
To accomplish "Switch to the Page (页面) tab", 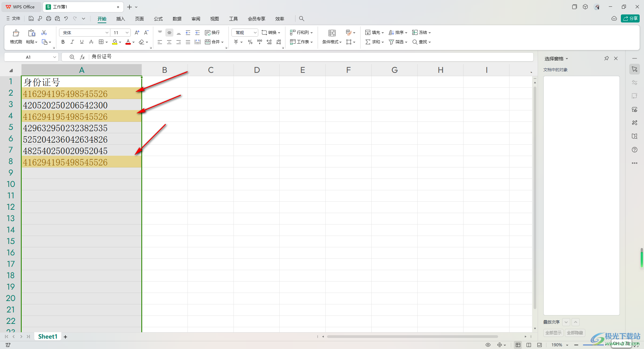I will tap(139, 19).
